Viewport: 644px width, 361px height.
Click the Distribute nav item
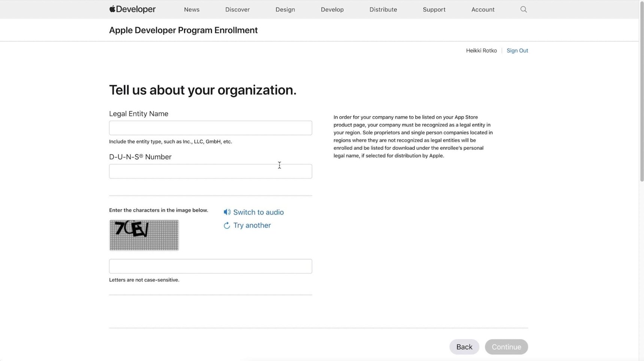click(383, 9)
